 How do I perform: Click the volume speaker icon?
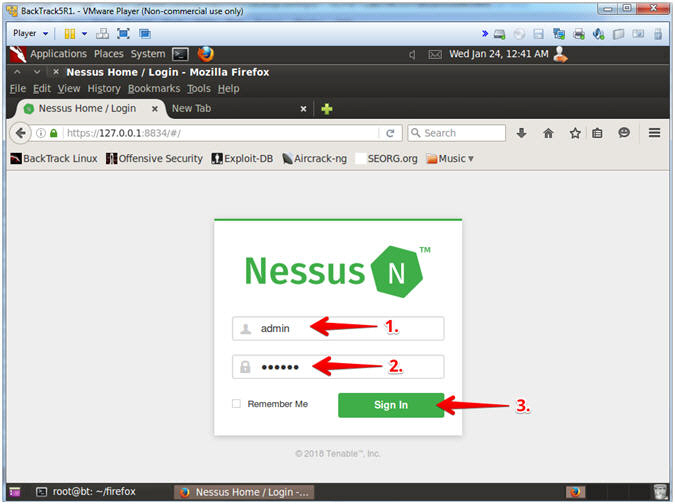(x=412, y=55)
